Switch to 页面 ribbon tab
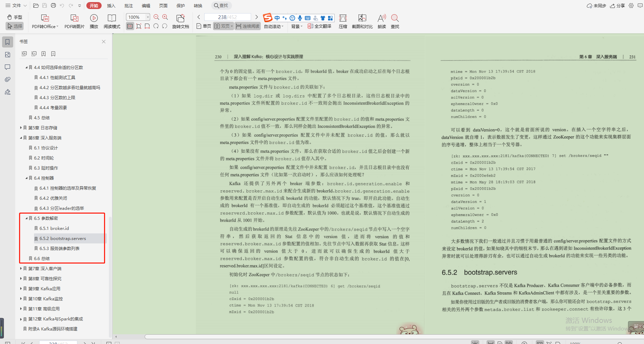Image resolution: width=644 pixels, height=344 pixels. pyautogui.click(x=163, y=6)
